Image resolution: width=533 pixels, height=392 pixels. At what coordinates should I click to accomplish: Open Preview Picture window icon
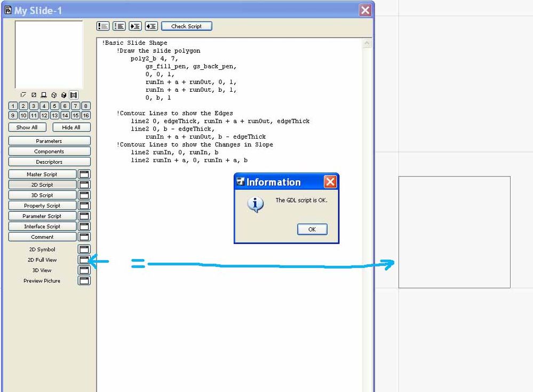click(84, 281)
